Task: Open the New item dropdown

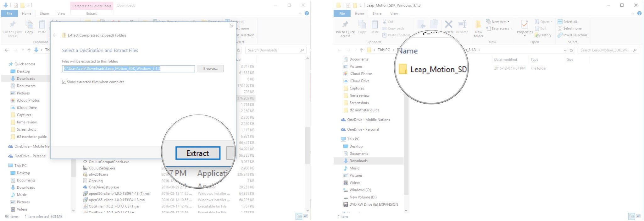Action: pos(498,22)
